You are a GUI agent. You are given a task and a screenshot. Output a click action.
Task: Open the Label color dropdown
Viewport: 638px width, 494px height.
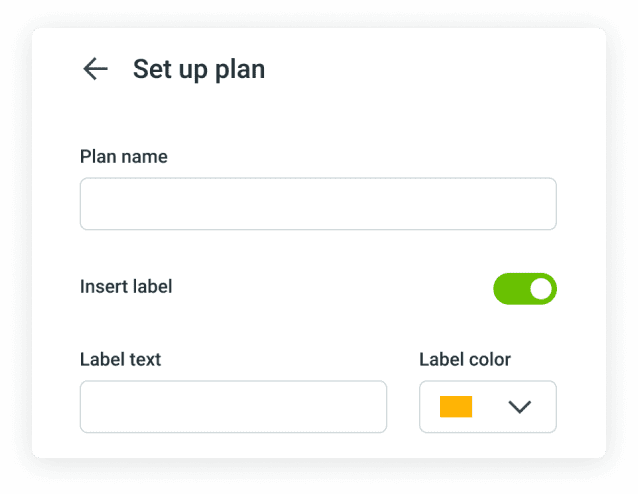coord(487,407)
